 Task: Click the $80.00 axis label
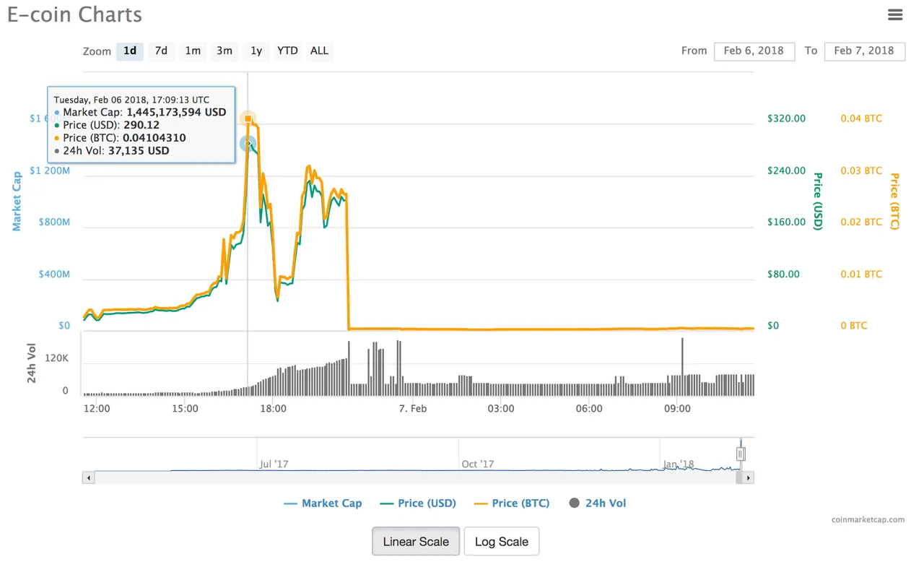pos(783,274)
